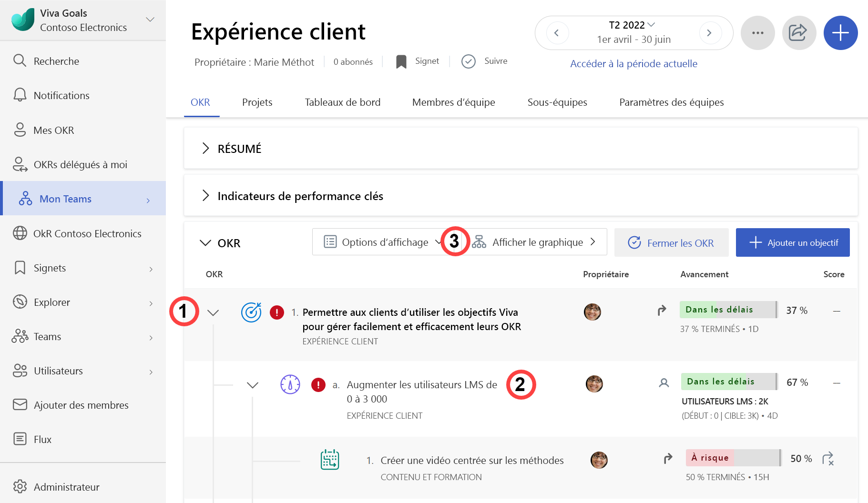
Task: Go to Mes OKR
Action: coord(83,130)
